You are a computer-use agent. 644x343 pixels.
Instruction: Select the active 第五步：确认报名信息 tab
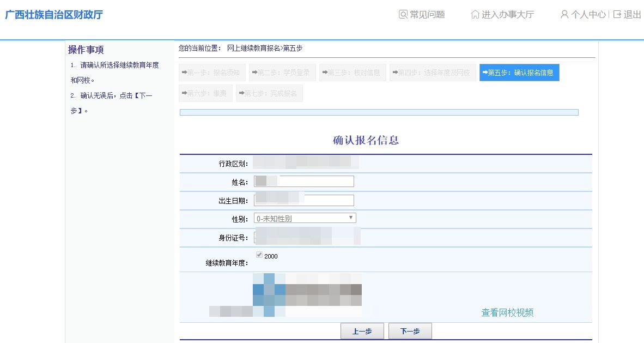click(519, 73)
